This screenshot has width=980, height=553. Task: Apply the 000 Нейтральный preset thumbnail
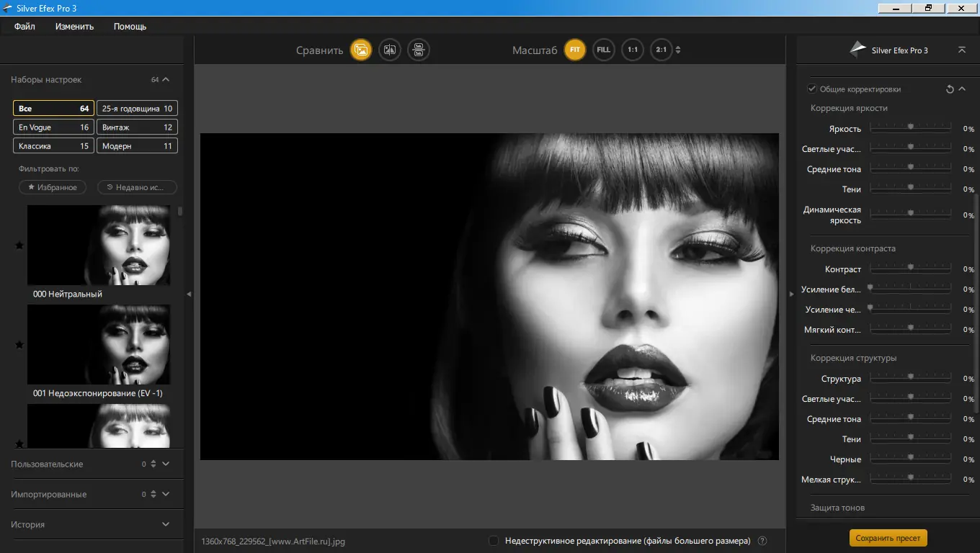pyautogui.click(x=99, y=246)
